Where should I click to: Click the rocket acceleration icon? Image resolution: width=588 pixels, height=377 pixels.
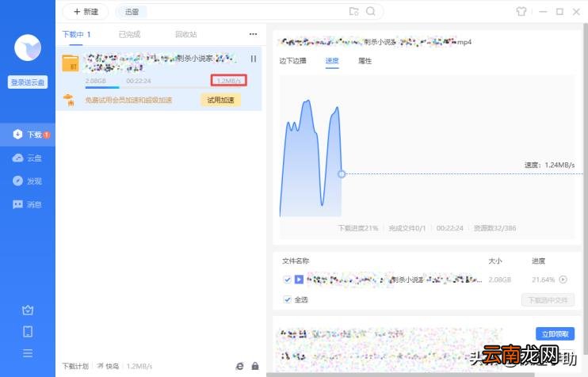(x=69, y=100)
